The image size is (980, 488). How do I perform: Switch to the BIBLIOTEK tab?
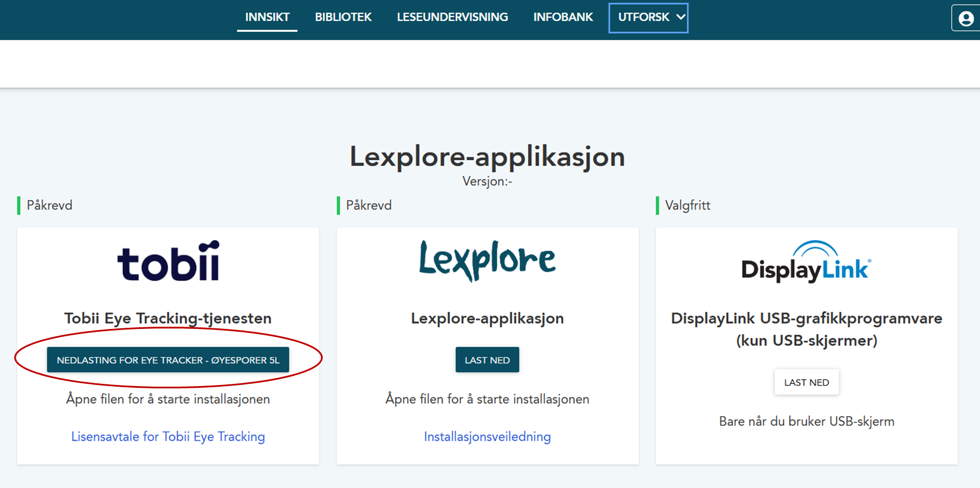click(343, 18)
